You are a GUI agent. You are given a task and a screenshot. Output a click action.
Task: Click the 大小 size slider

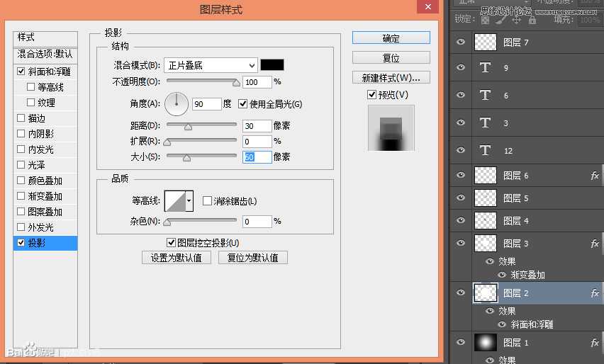pyautogui.click(x=201, y=157)
